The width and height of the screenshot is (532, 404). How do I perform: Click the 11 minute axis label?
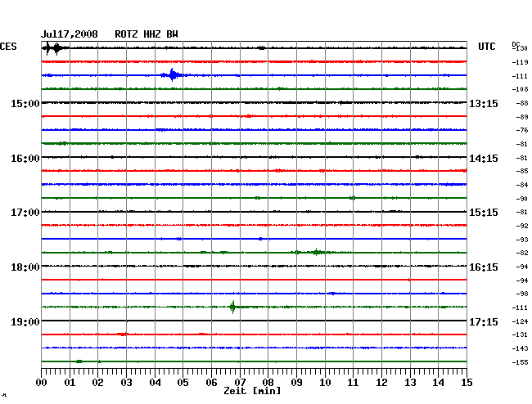(x=353, y=383)
